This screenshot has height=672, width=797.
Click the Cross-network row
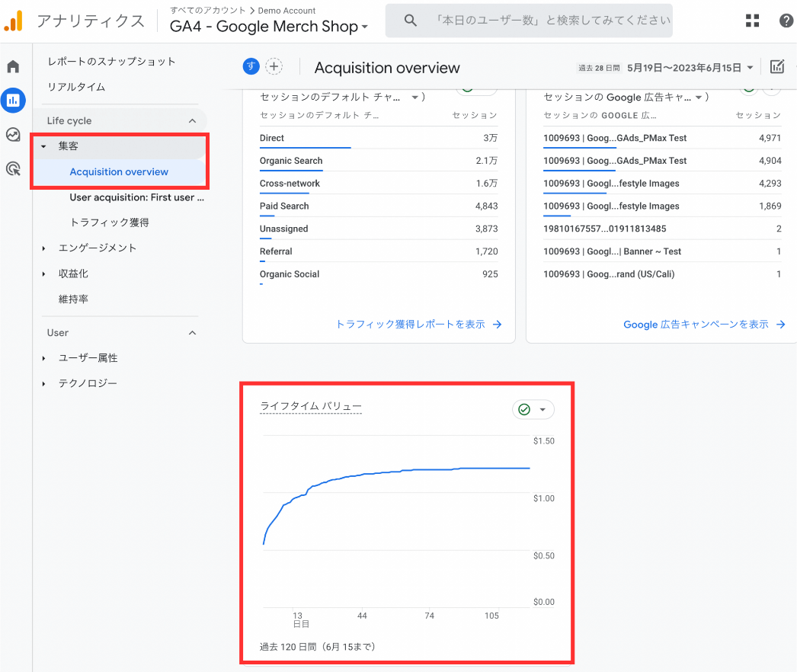[379, 184]
